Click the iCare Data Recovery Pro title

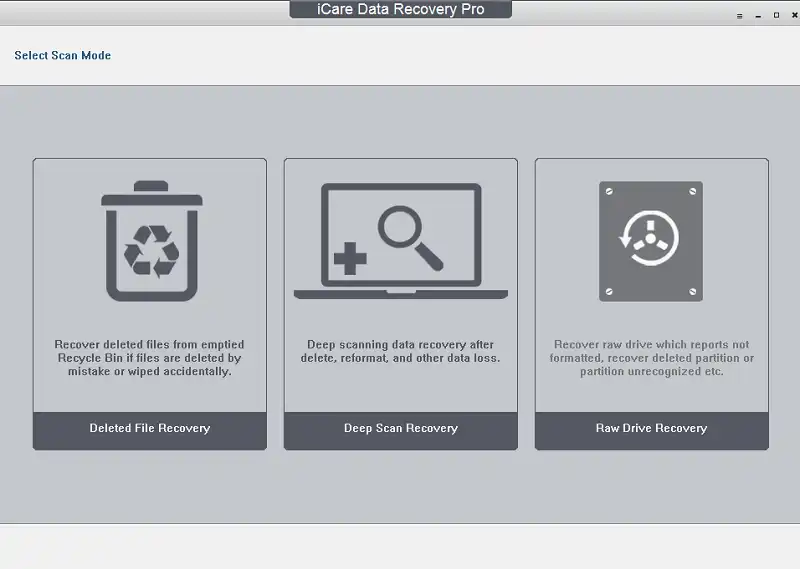(400, 10)
